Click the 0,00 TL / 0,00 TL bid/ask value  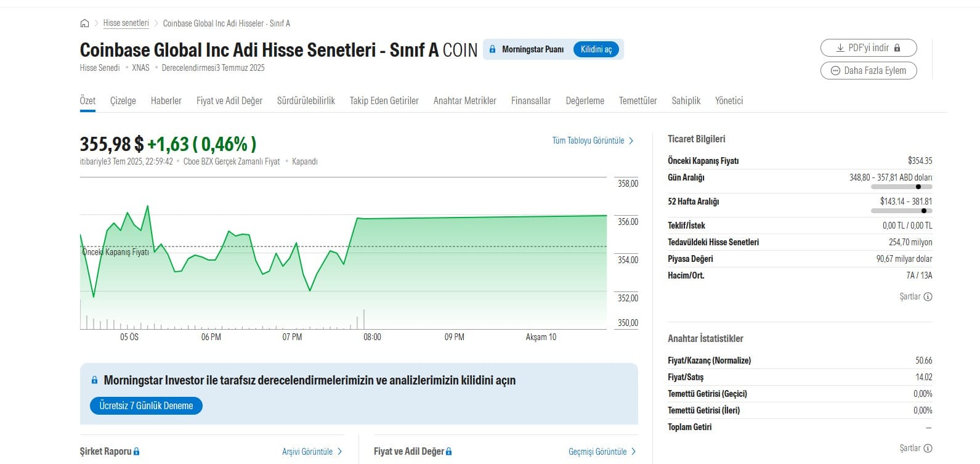[907, 226]
